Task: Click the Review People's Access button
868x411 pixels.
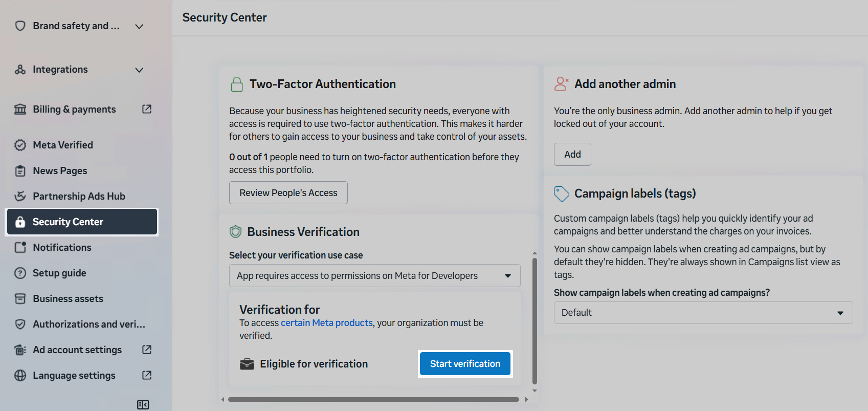Action: click(x=288, y=193)
